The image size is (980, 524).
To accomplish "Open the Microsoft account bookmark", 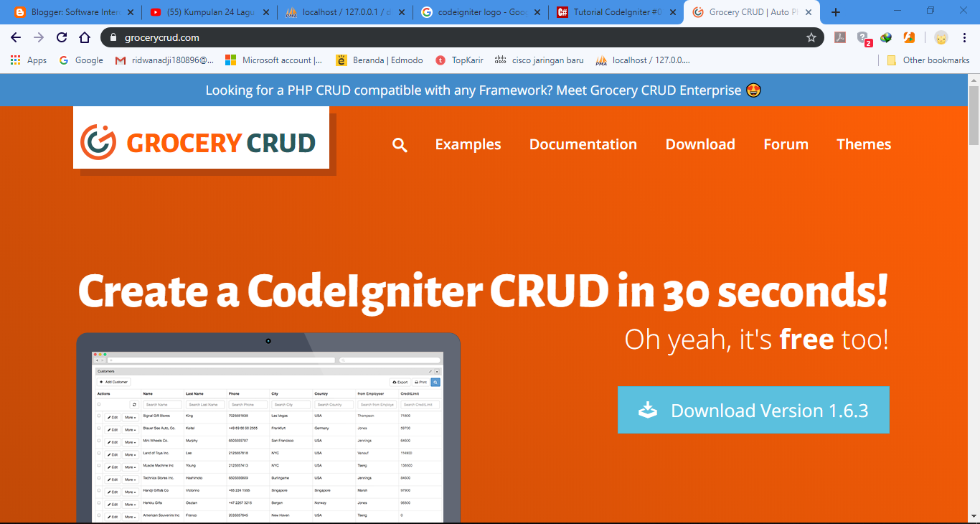I will click(274, 60).
